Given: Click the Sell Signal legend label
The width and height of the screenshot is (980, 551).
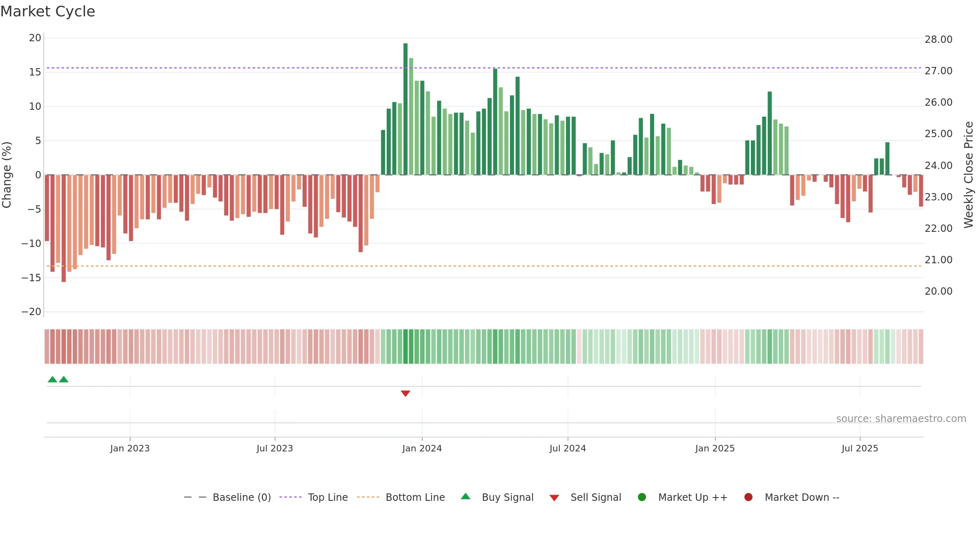Looking at the screenshot, I should tap(596, 498).
